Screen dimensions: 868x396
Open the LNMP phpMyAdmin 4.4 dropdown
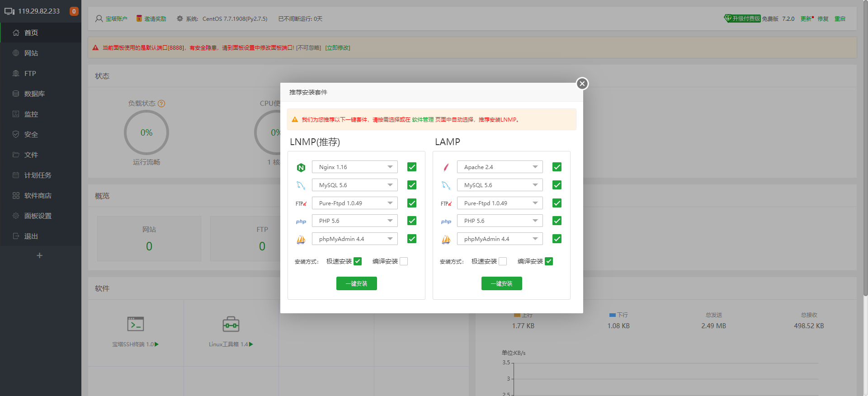(355, 239)
